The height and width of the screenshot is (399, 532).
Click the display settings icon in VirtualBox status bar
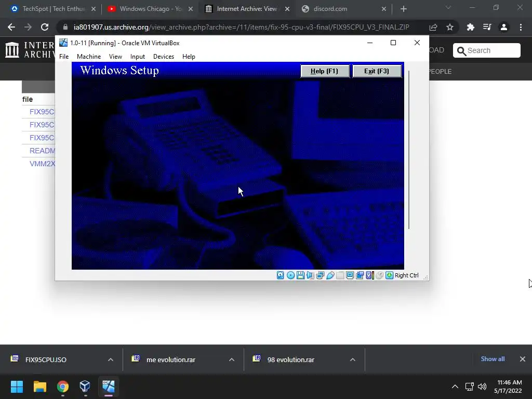pos(350,275)
